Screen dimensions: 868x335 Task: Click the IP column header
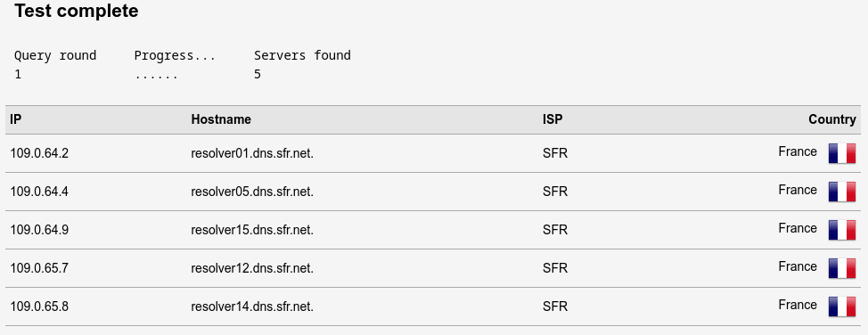[15, 119]
